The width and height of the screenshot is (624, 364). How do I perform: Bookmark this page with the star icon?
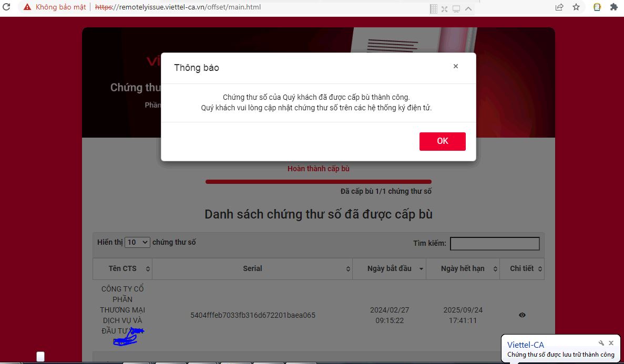(x=576, y=7)
